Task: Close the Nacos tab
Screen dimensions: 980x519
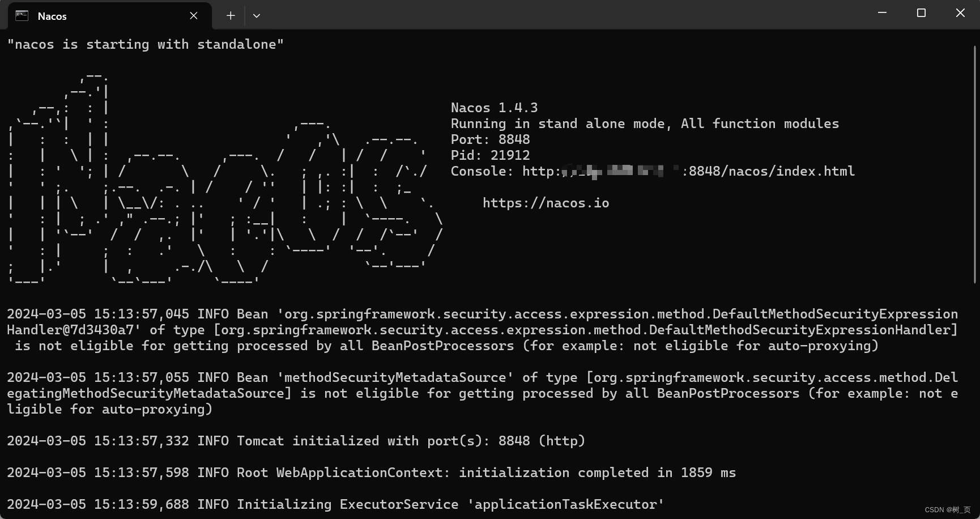Action: (194, 16)
